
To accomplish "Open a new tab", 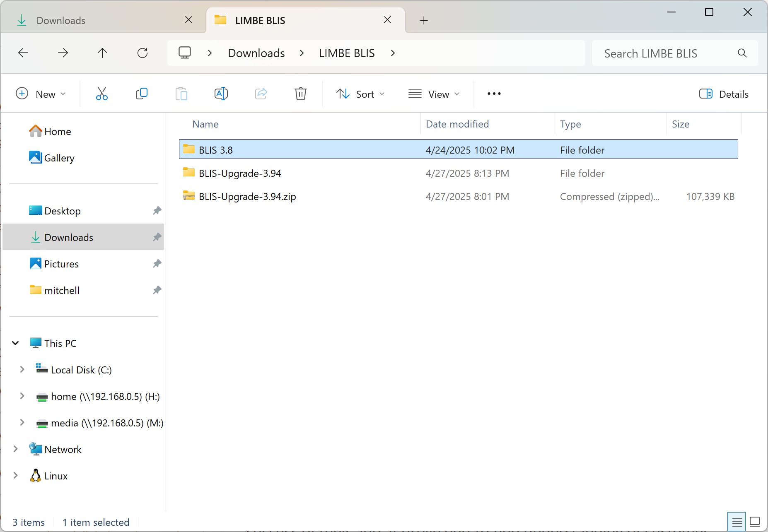I will [424, 20].
